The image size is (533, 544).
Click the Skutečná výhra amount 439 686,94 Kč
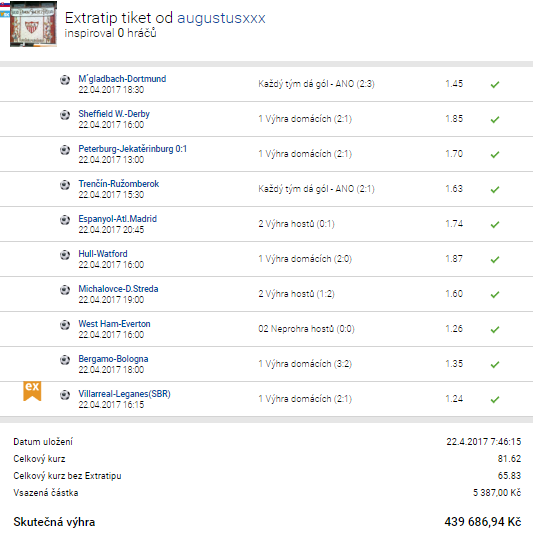pyautogui.click(x=483, y=522)
